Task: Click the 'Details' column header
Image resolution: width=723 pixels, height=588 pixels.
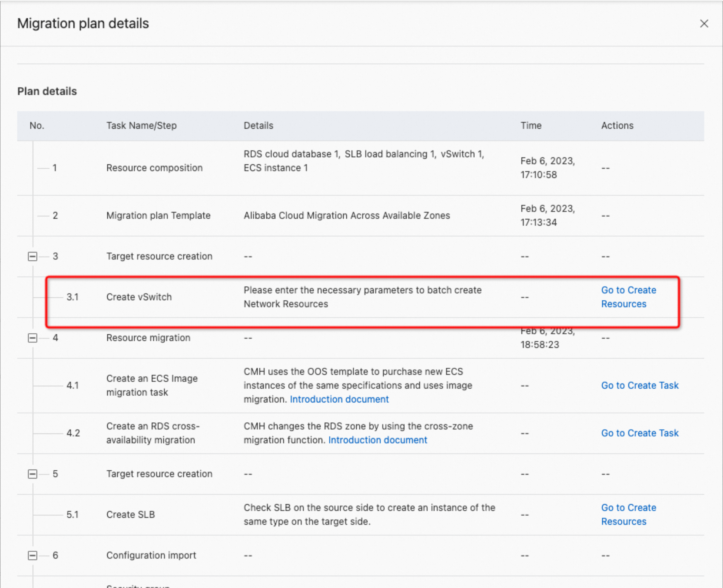Action: pos(259,126)
